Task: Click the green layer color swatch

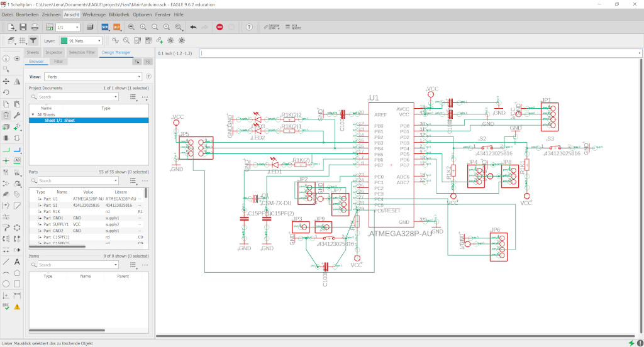Action: tap(64, 40)
